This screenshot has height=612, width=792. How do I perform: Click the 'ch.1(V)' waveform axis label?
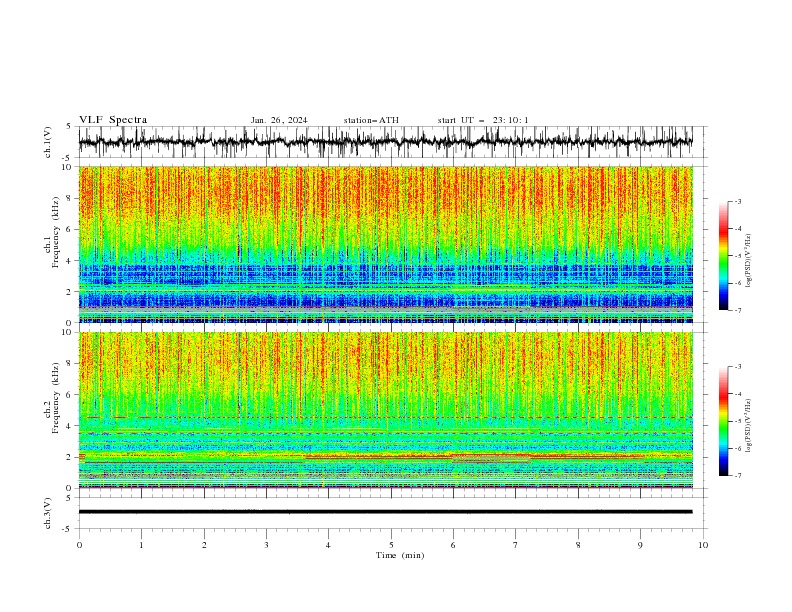pyautogui.click(x=48, y=142)
